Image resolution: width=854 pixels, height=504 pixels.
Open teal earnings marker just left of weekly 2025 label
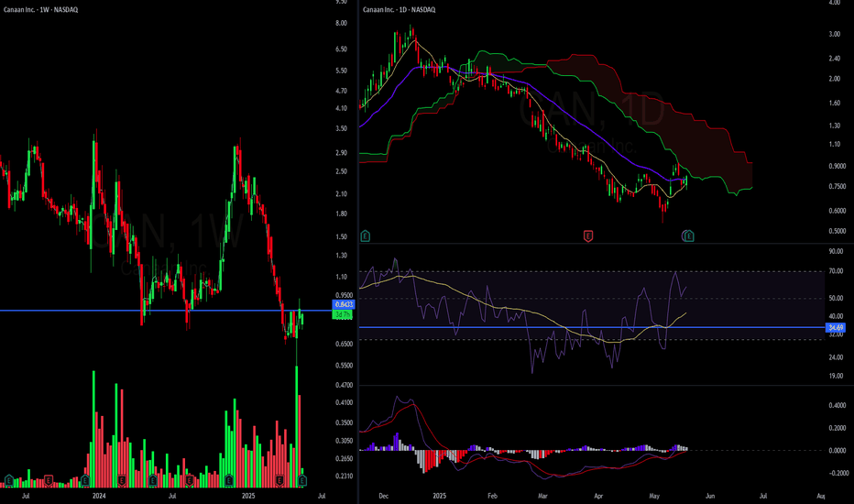229,480
